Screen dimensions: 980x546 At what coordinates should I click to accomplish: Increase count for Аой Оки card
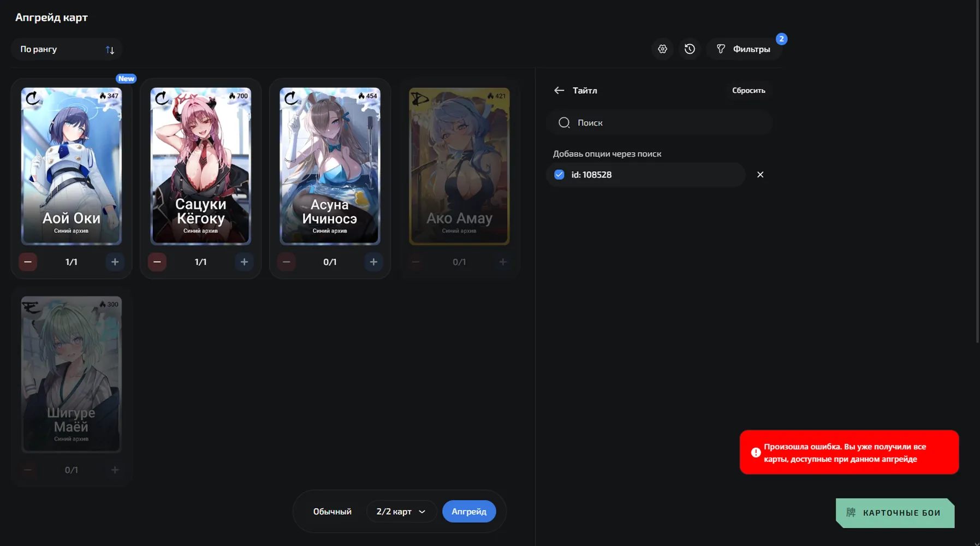(115, 262)
